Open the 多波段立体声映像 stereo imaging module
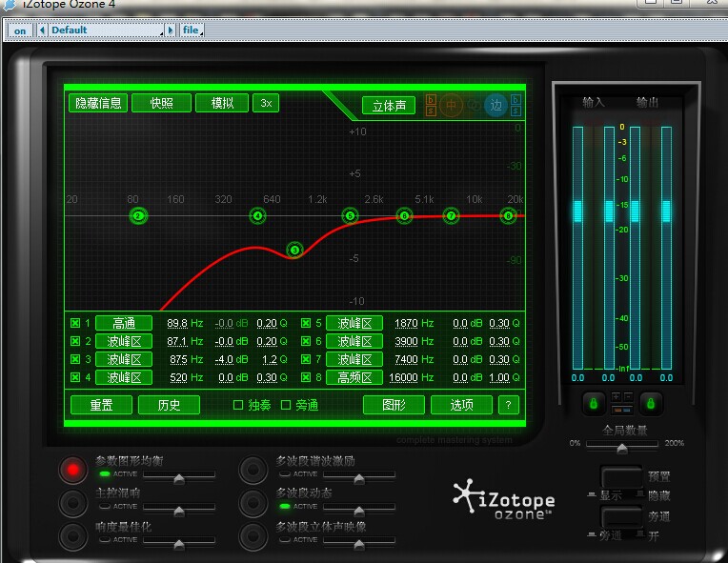The height and width of the screenshot is (563, 728). (253, 536)
